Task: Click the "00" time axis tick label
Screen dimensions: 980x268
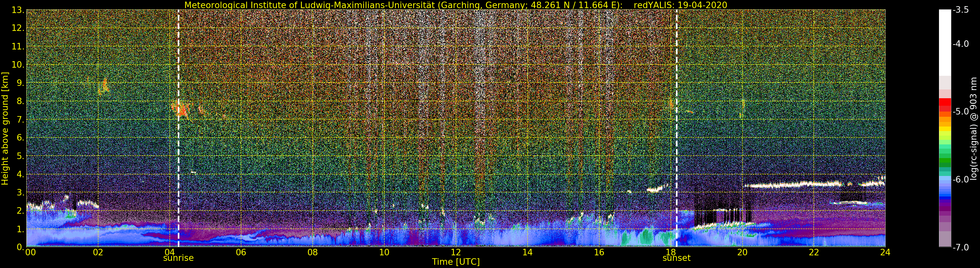Action: (30, 252)
